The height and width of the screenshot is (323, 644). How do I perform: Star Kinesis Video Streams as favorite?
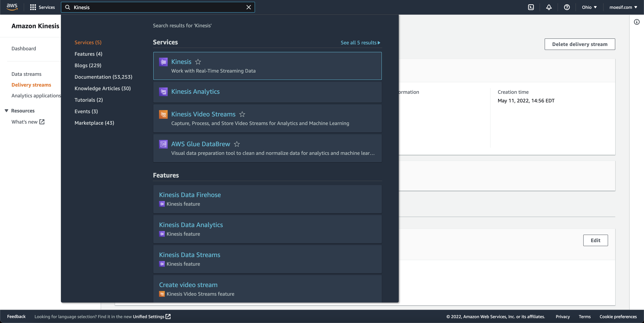(x=242, y=114)
